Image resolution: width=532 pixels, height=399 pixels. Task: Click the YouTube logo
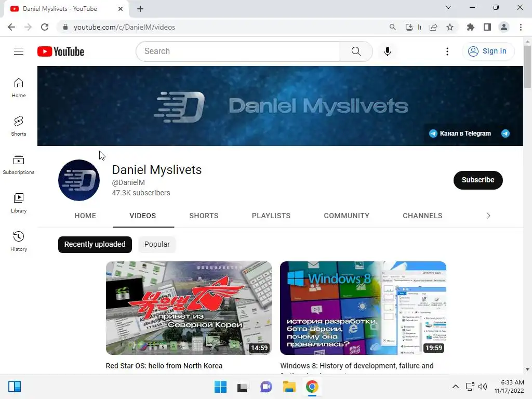pos(61,51)
